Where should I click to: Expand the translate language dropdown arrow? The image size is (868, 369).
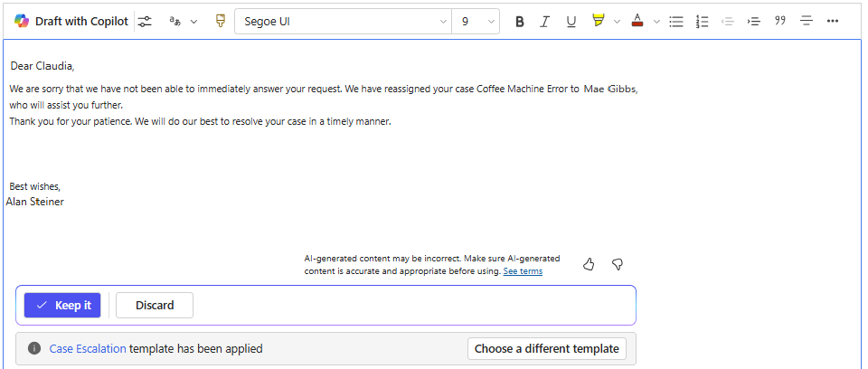click(x=193, y=22)
